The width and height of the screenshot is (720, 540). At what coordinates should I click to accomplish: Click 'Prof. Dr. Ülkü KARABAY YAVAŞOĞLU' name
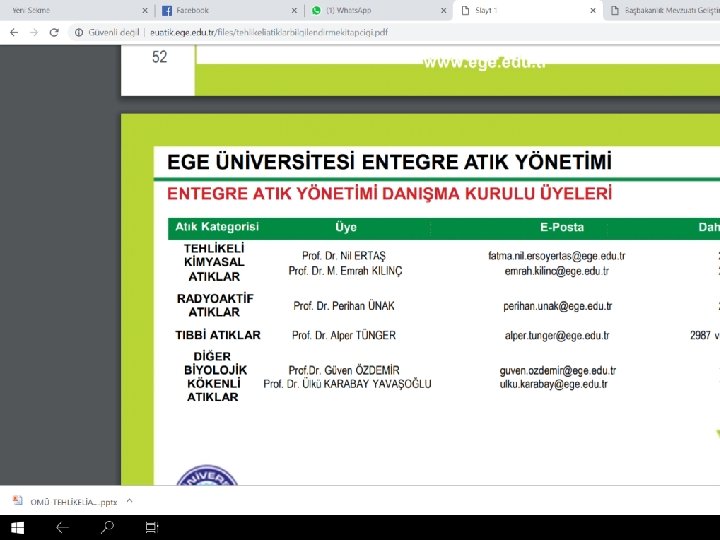(x=347, y=384)
